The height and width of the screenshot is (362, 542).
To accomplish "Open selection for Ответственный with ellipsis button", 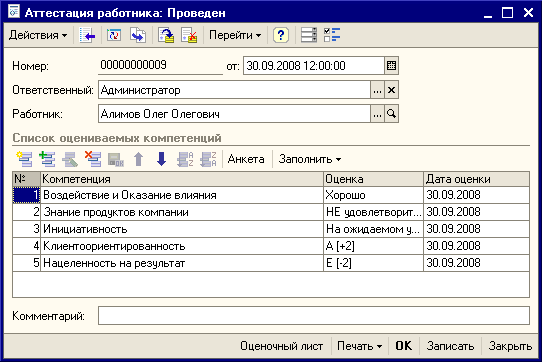I will click(377, 90).
